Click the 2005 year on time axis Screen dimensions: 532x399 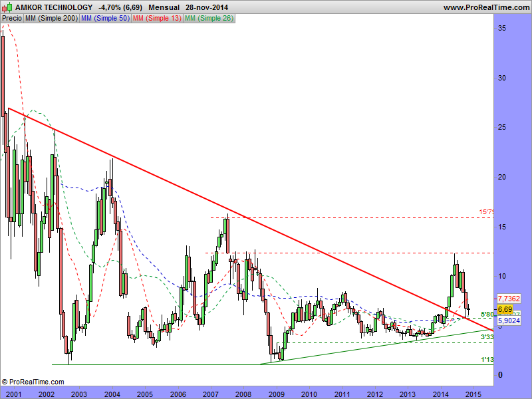tap(145, 394)
